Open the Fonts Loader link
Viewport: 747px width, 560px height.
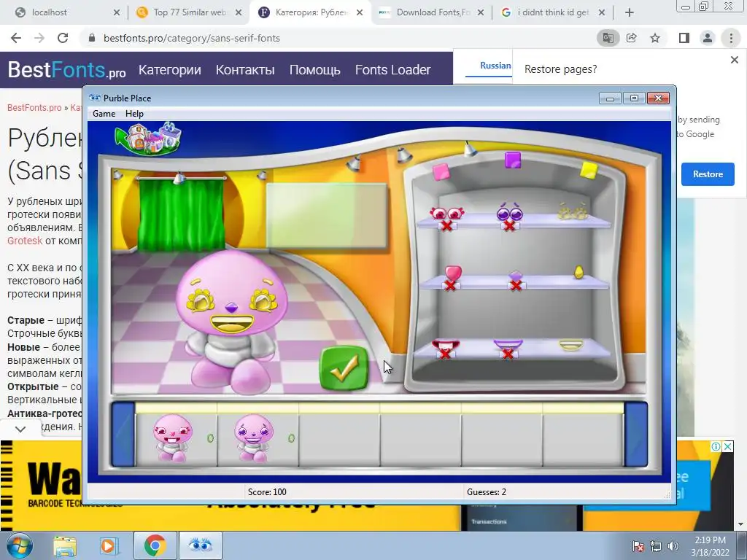coord(392,70)
